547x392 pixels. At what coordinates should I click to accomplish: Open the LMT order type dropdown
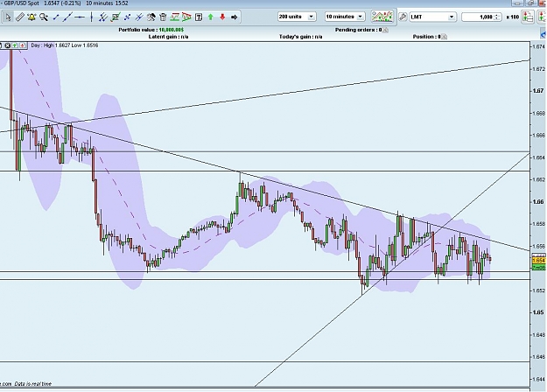pos(432,17)
